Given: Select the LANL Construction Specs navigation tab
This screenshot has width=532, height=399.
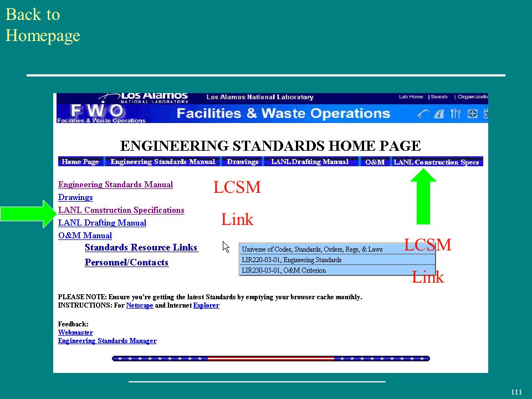Looking at the screenshot, I should pos(436,162).
